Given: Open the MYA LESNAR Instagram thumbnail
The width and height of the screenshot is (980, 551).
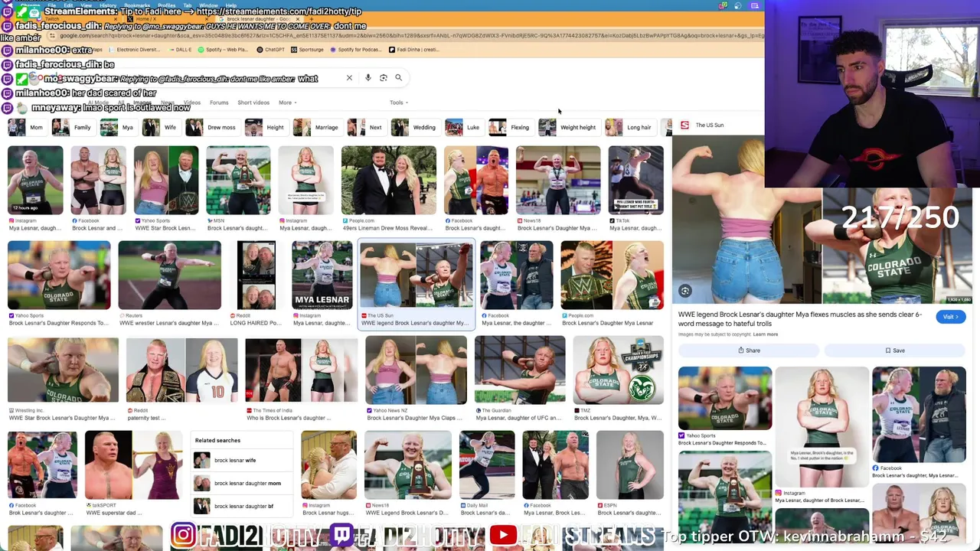Looking at the screenshot, I should coord(322,275).
